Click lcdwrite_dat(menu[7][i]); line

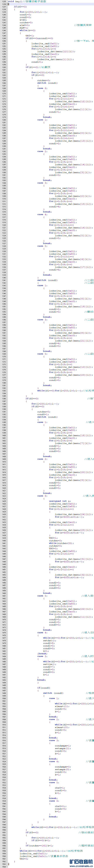coord(73,443)
